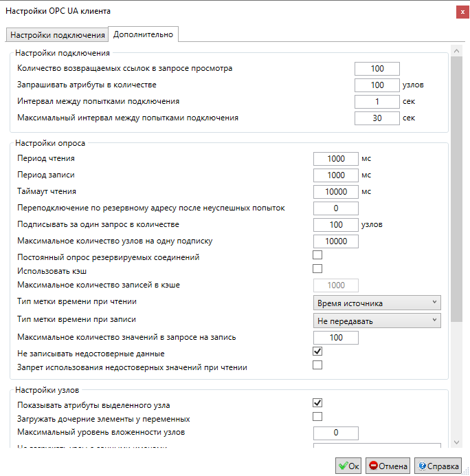470x476 pixels.
Task: Enable Постоянный опрос резервируемых соединений checkbox
Action: (317, 255)
